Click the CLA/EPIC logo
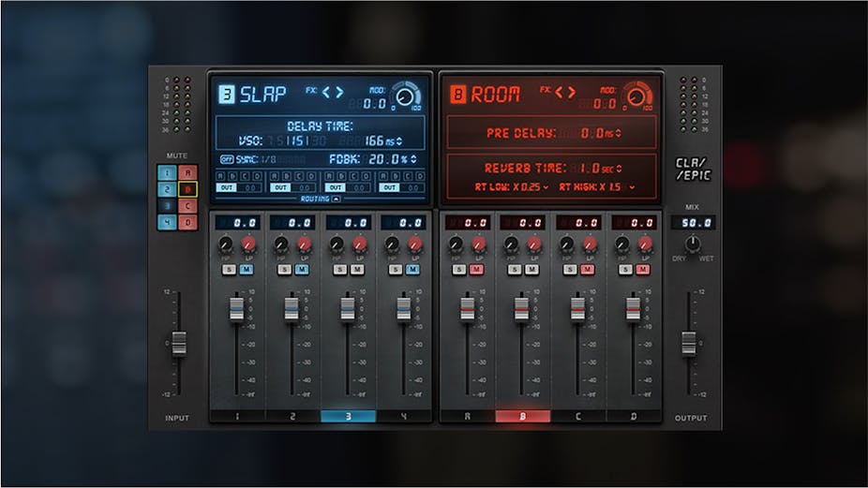Image resolution: width=868 pixels, height=488 pixels. (x=692, y=168)
